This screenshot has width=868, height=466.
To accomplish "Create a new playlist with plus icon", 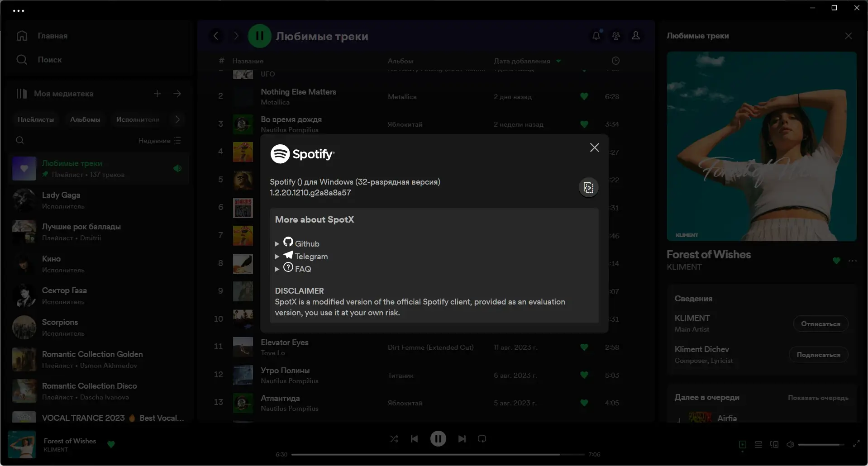I will [157, 94].
